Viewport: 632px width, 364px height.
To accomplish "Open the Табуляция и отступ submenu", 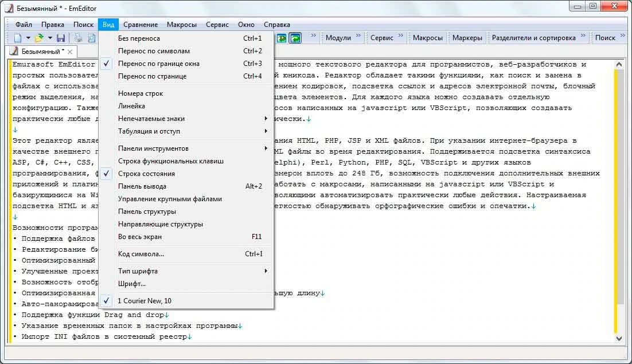I will tap(186, 131).
